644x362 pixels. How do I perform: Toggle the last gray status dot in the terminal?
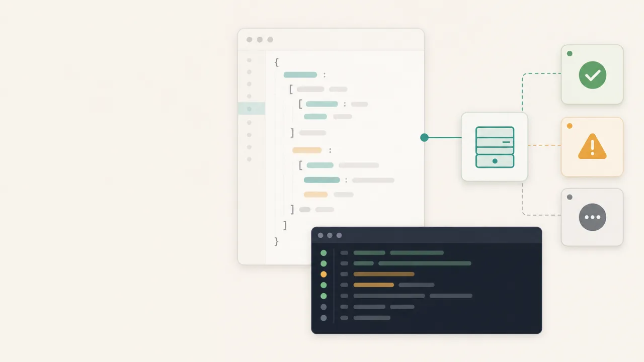(x=324, y=318)
